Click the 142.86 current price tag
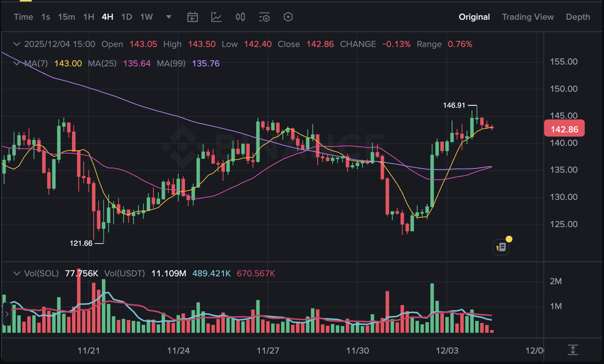The image size is (604, 364). (564, 129)
